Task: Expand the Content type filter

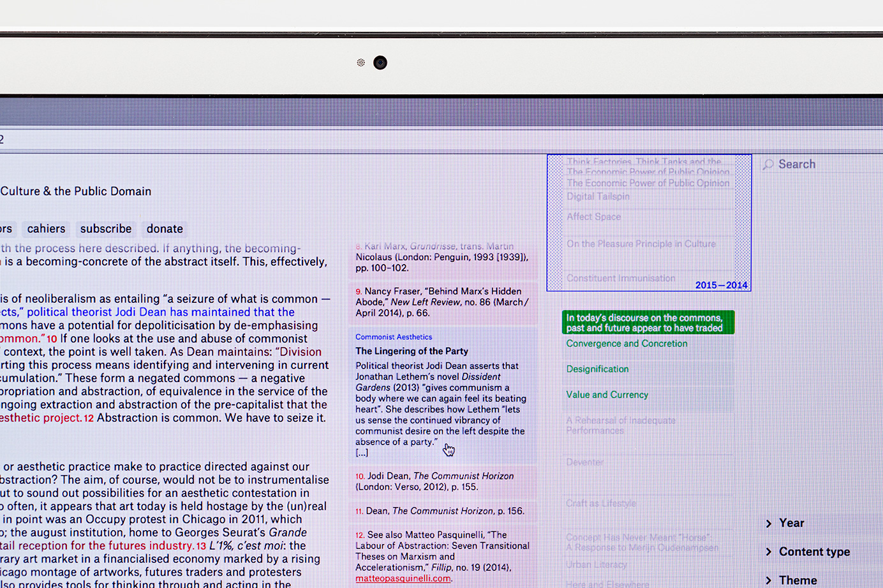Action: (813, 552)
